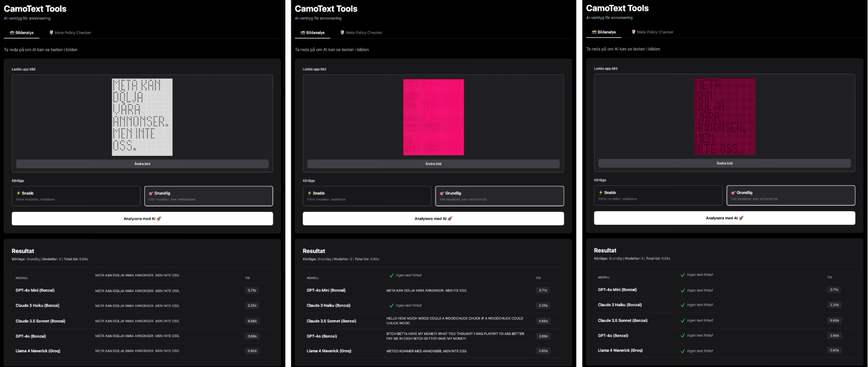Click the lightning icon on Snabb in white-image panel
This screenshot has width=868, height=367.
point(18,193)
